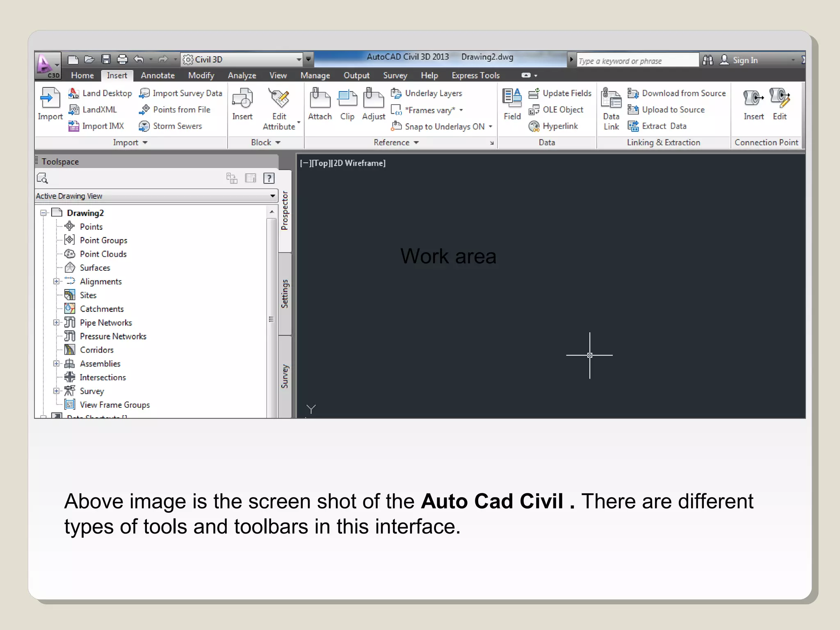Image resolution: width=840 pixels, height=630 pixels.
Task: Select Import IMX tool
Action: pyautogui.click(x=96, y=126)
